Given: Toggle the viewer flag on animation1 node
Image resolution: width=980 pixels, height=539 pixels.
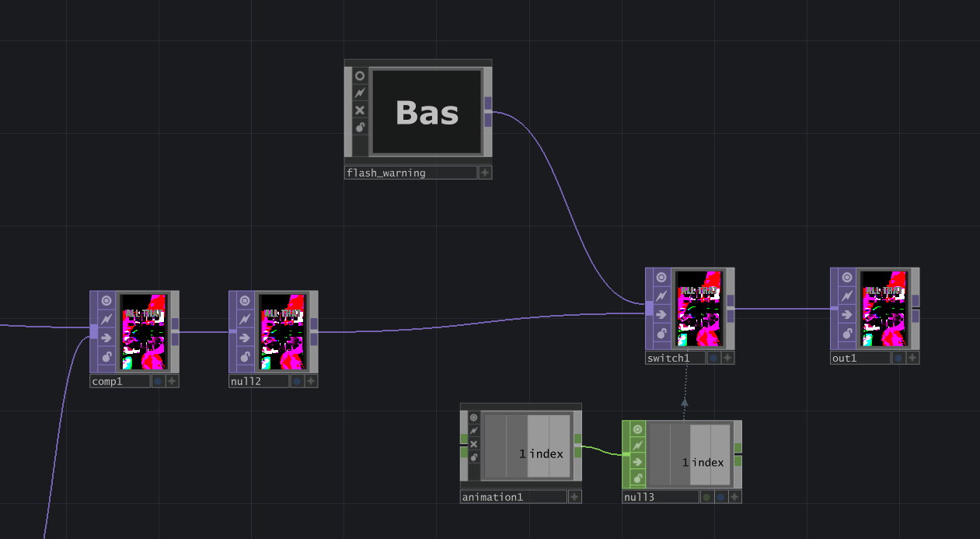Looking at the screenshot, I should point(473,418).
